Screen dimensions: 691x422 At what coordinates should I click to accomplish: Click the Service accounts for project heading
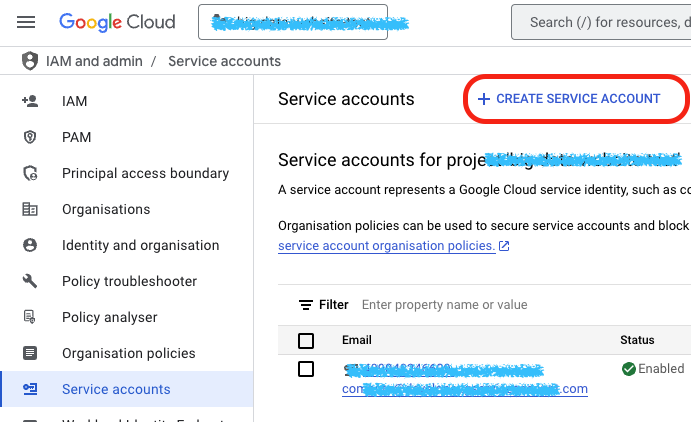point(480,160)
